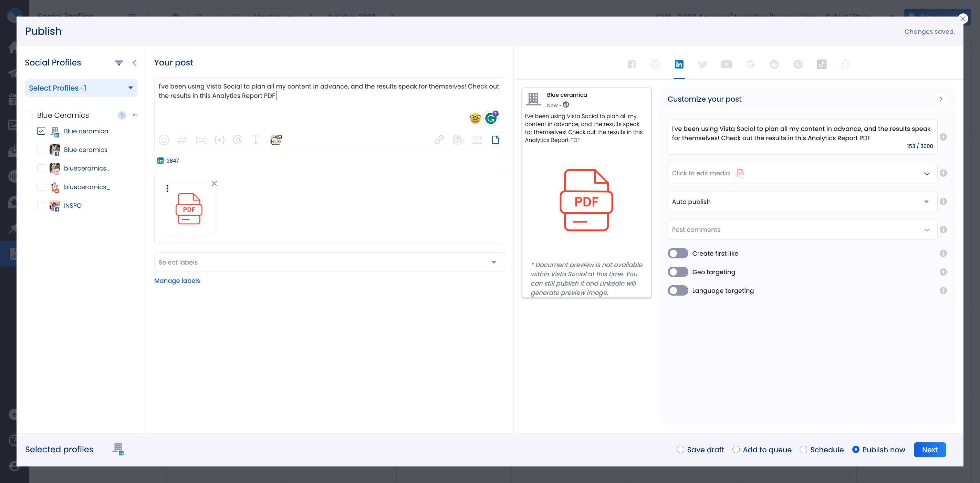Close the Publish dialog
This screenshot has height=483, width=980.
coord(963,18)
